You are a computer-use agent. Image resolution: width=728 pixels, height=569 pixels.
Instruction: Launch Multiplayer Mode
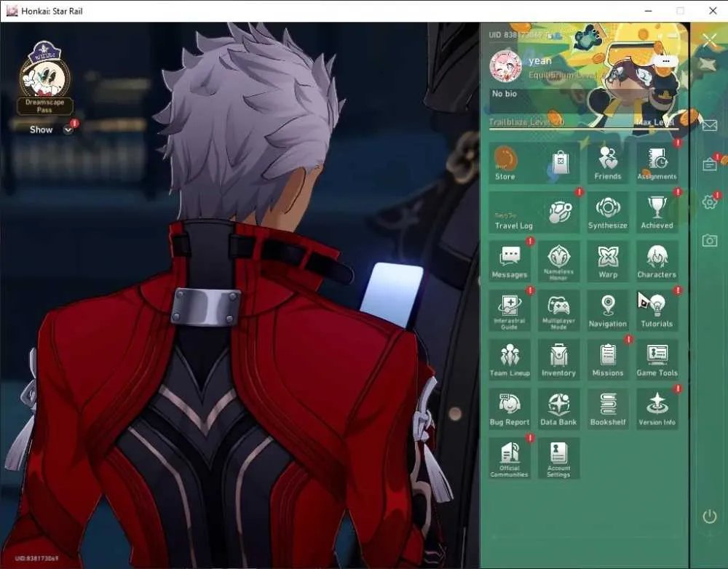558,311
